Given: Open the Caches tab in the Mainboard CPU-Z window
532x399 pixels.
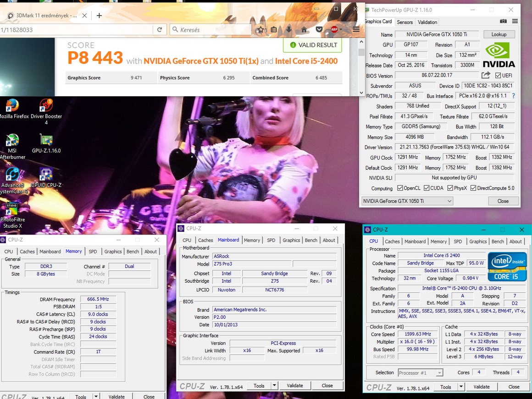Looking at the screenshot, I should tap(205, 240).
